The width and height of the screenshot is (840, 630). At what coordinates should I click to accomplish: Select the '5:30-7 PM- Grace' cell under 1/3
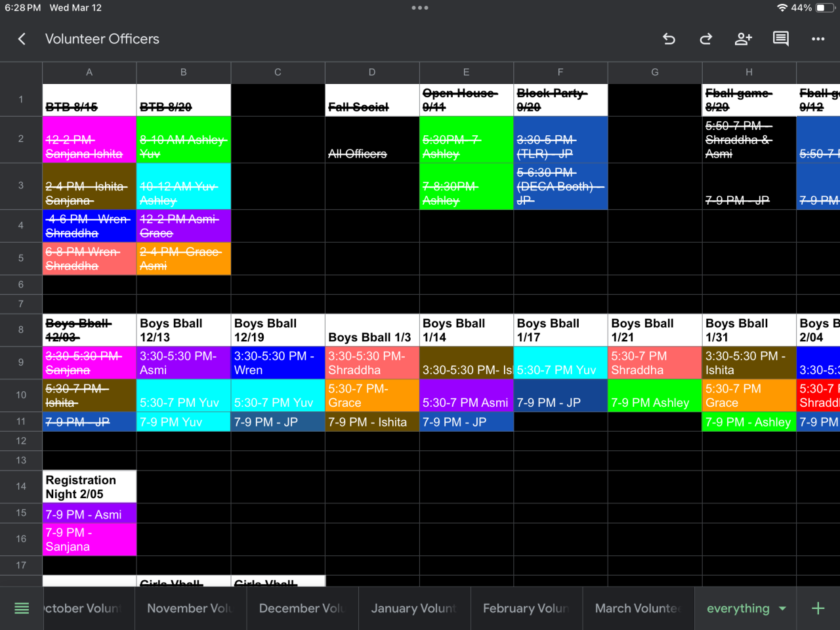tap(372, 396)
